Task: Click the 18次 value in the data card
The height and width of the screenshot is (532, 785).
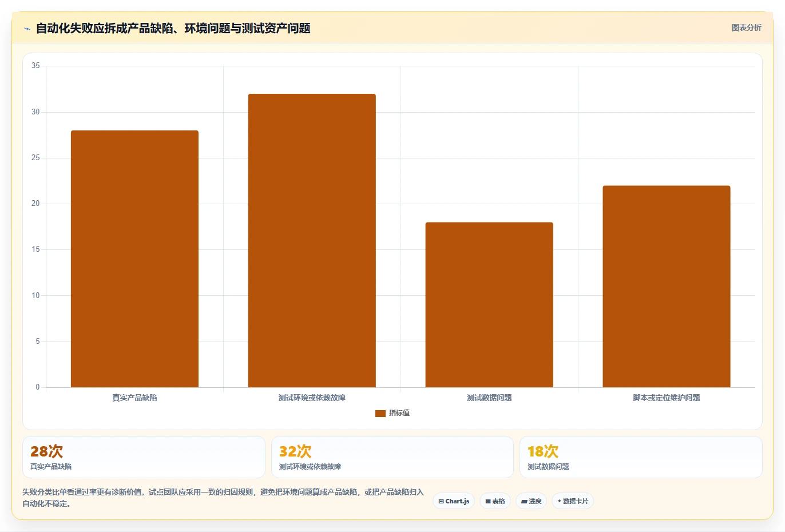Action: click(x=543, y=451)
